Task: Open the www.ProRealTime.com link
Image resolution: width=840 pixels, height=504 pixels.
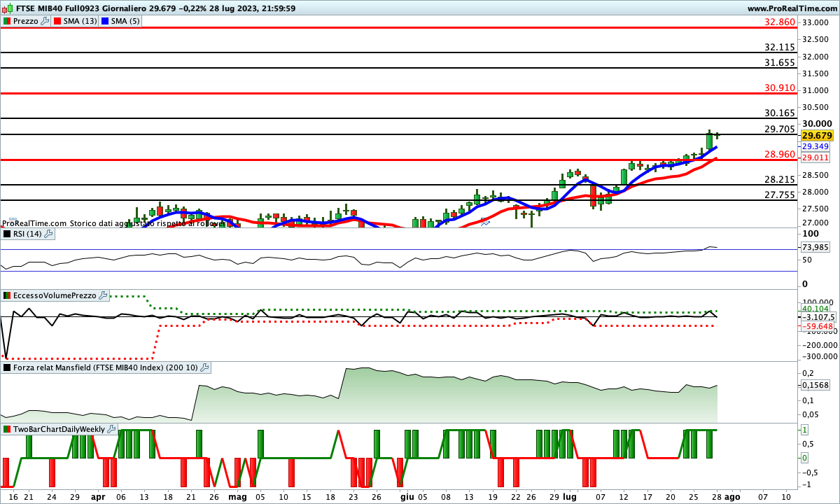Action: (x=792, y=8)
